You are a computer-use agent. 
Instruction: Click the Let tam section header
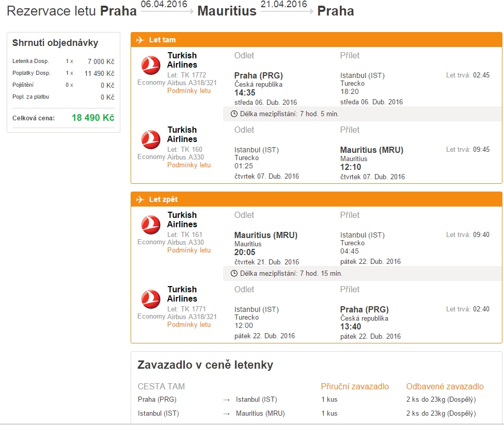tap(316, 40)
